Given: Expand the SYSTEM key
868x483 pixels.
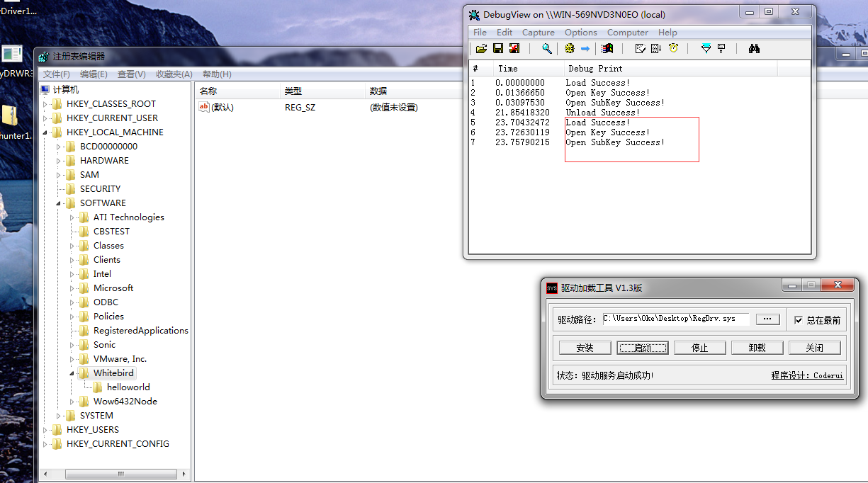Looking at the screenshot, I should [60, 416].
